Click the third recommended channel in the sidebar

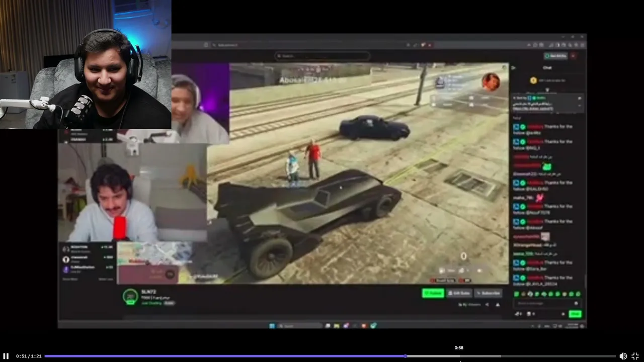(x=88, y=269)
